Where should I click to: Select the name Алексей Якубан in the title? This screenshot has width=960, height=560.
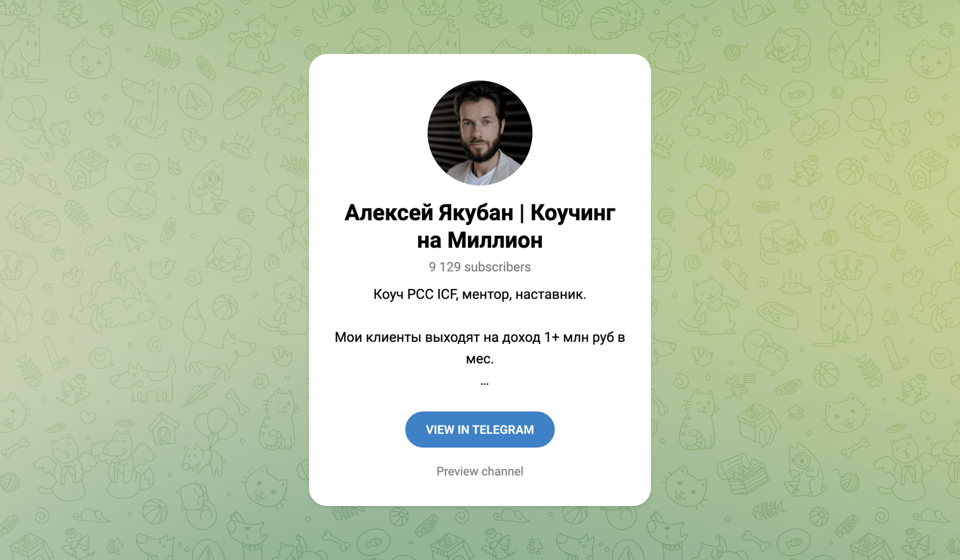(x=428, y=213)
